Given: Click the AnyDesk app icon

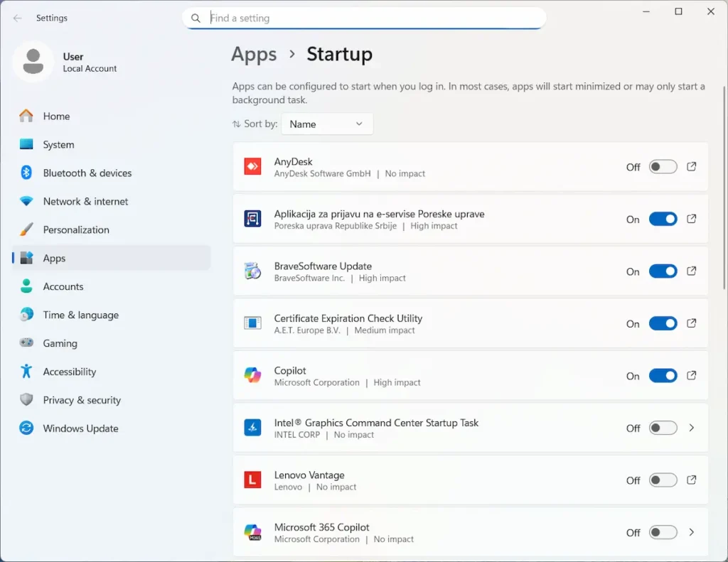Looking at the screenshot, I should click(x=252, y=166).
